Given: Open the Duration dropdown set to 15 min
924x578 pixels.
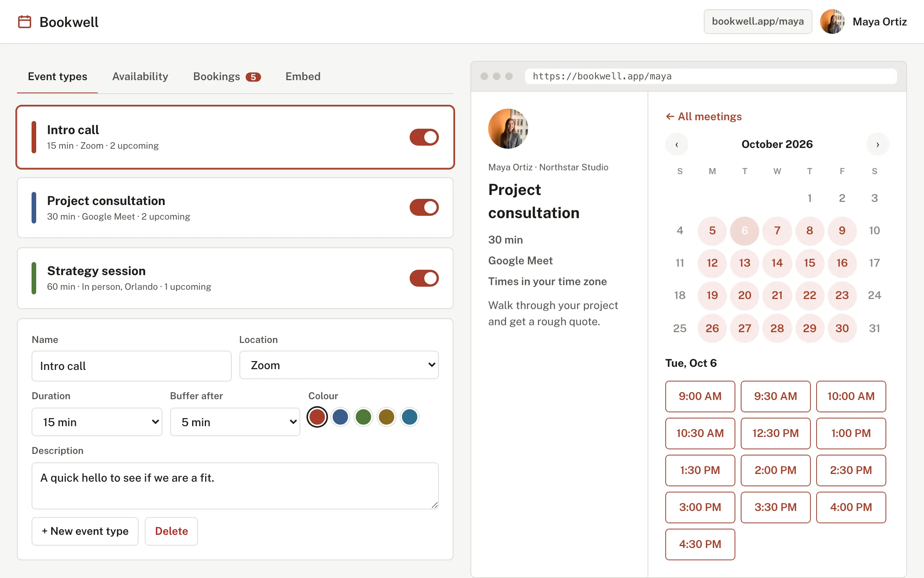Looking at the screenshot, I should (x=97, y=422).
